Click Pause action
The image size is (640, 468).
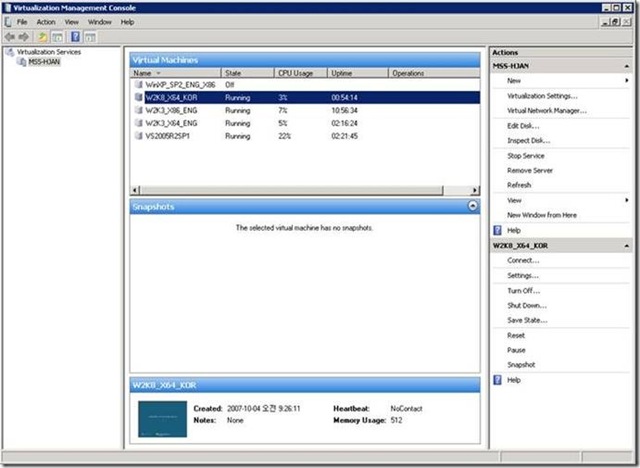[x=516, y=350]
